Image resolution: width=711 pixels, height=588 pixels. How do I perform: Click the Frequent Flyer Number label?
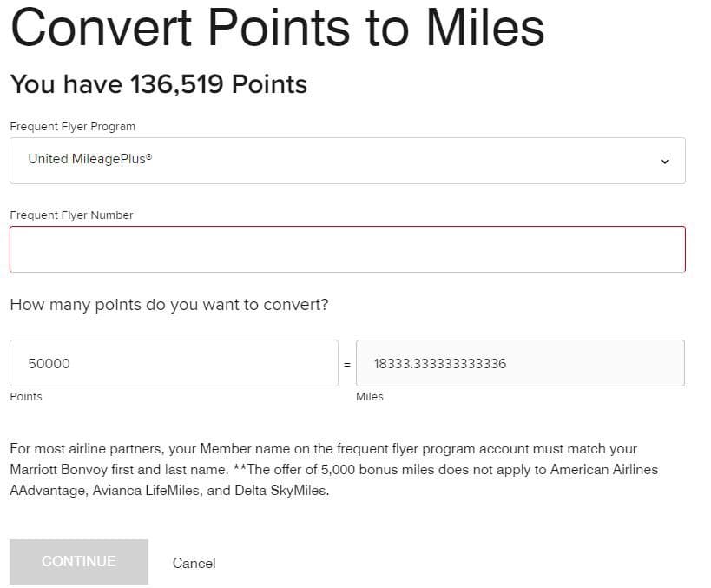click(x=72, y=215)
